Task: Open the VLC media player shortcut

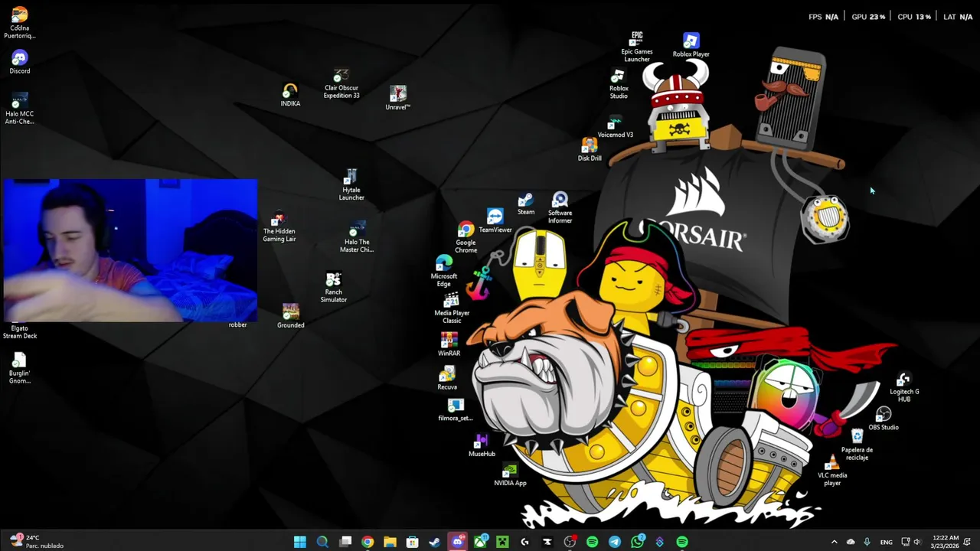Action: point(832,470)
